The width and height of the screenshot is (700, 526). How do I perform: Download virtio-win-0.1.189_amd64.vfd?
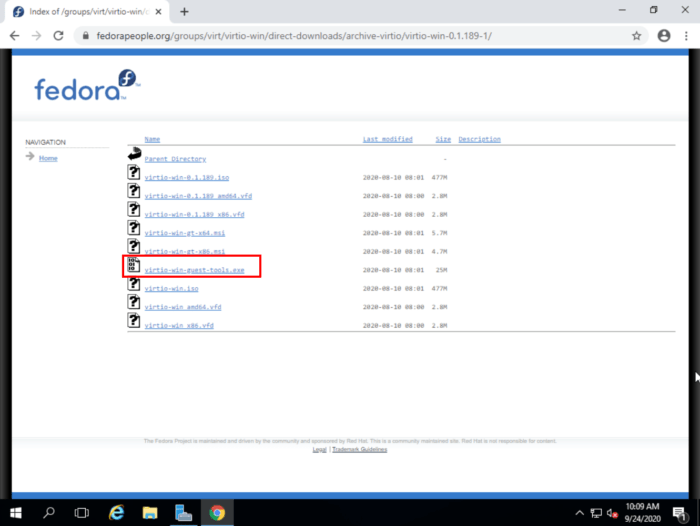click(x=198, y=196)
